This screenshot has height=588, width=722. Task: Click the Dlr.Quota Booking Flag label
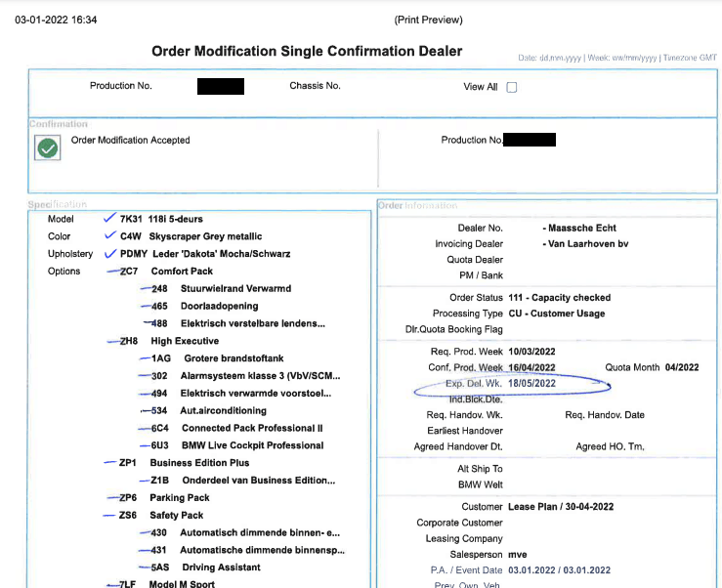coord(454,329)
